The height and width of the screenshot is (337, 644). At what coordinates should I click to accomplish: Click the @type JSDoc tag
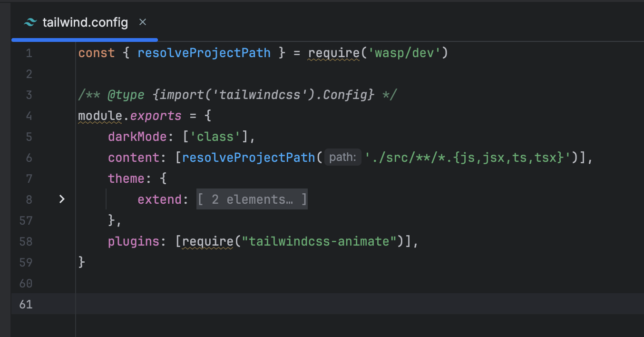click(126, 95)
